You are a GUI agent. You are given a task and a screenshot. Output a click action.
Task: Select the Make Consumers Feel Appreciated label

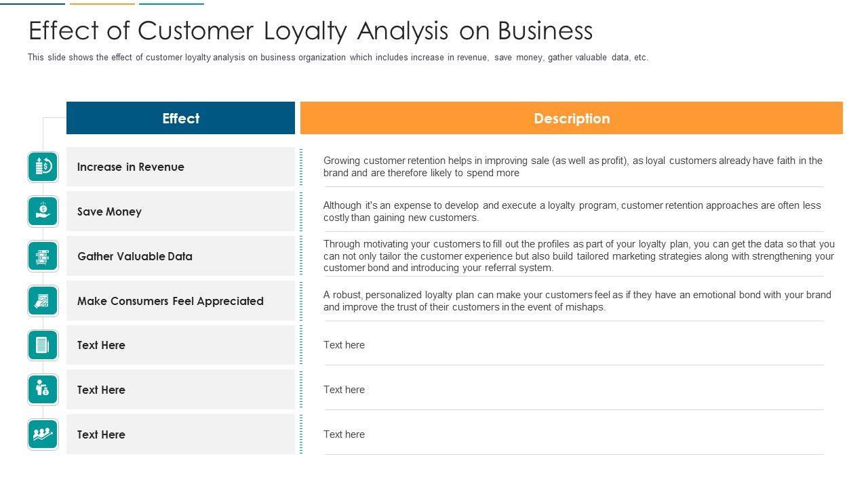point(170,301)
